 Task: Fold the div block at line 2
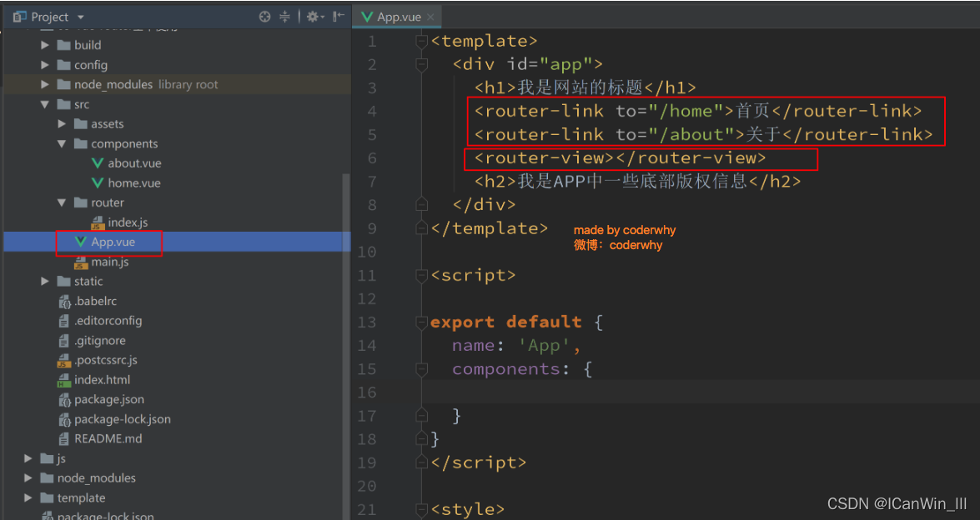(422, 64)
